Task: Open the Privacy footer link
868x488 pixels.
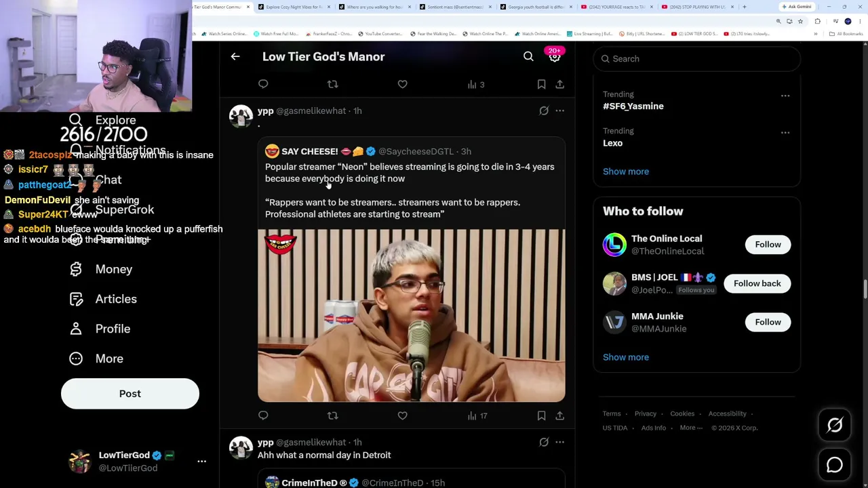Action: click(646, 413)
